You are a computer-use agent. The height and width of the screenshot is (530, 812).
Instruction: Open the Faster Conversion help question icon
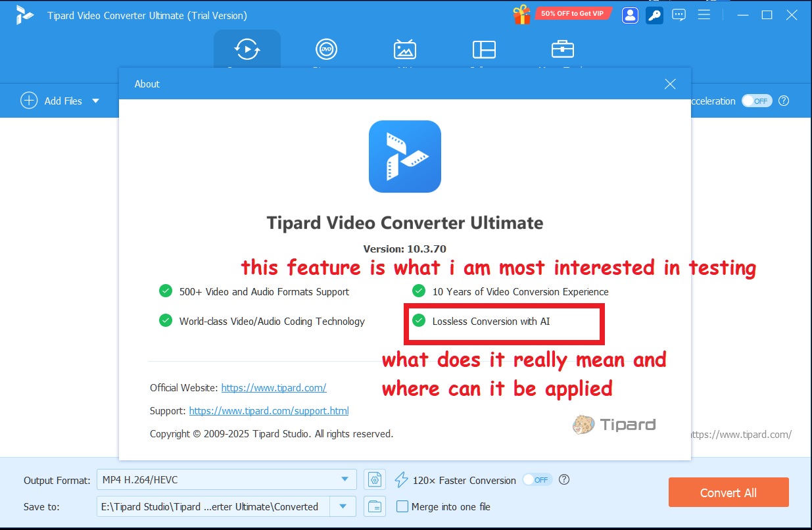pos(563,479)
